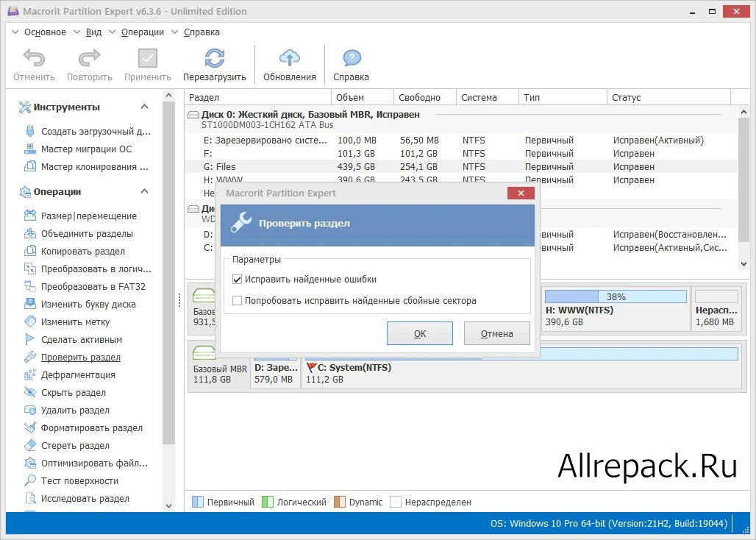Click the dropdown arrow left of Основное

tap(15, 32)
